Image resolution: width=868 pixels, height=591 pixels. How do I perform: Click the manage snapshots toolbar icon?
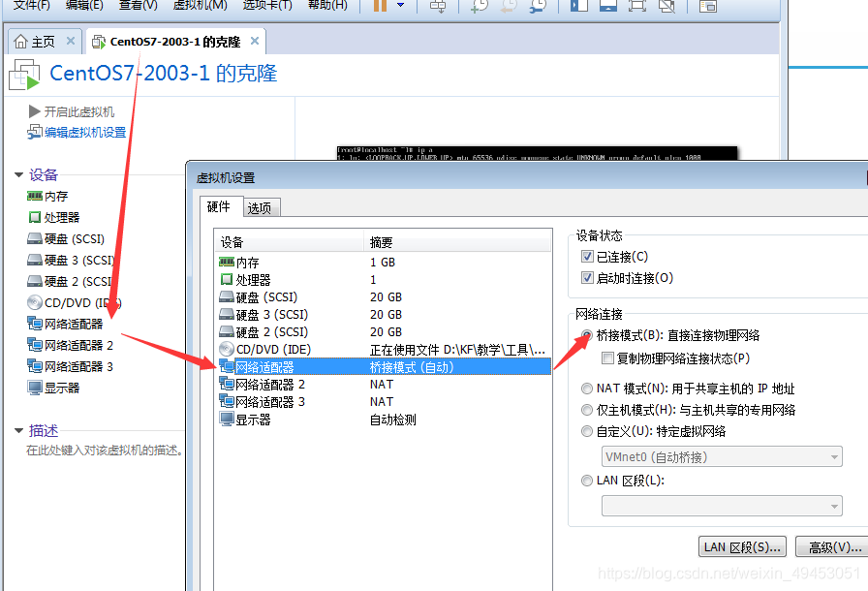[538, 6]
